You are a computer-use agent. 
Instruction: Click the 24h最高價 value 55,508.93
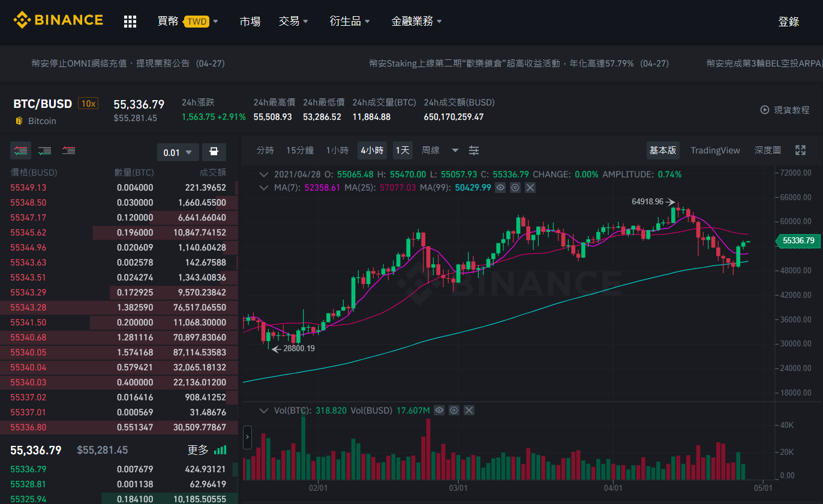272,117
